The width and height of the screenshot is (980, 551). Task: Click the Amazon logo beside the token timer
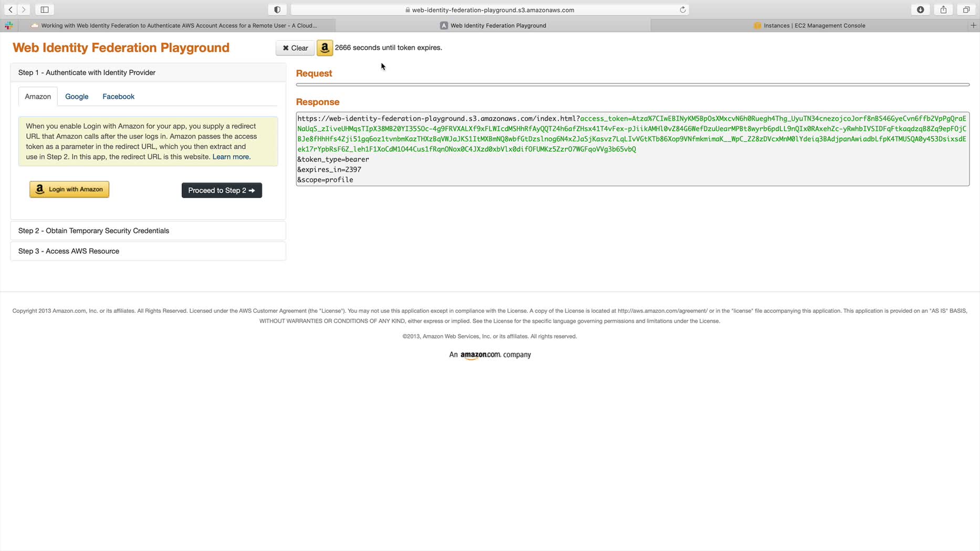pyautogui.click(x=325, y=48)
